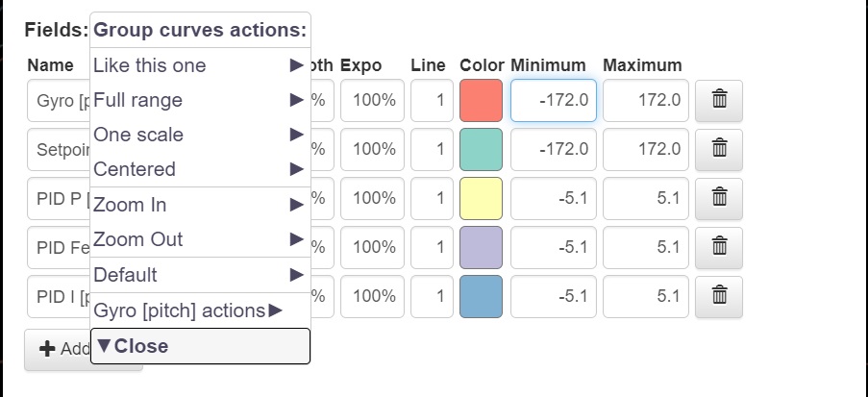
Task: Remove the PID P field row
Action: pos(718,198)
